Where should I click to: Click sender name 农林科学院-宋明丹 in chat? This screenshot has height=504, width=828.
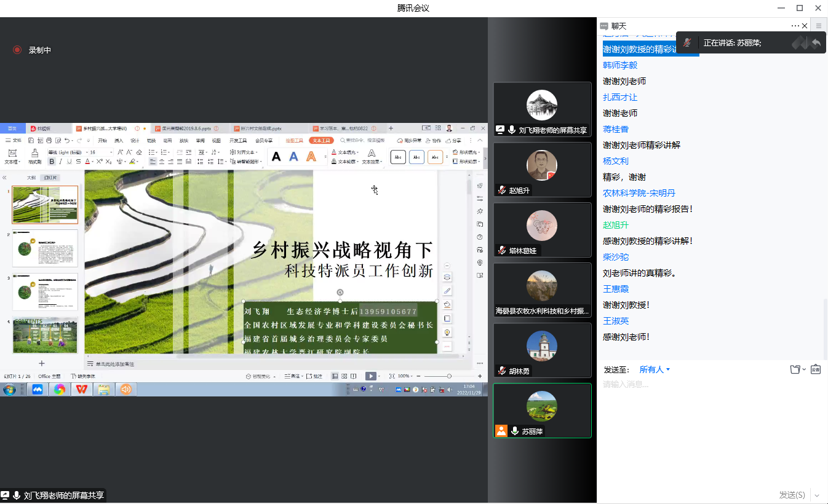[638, 193]
